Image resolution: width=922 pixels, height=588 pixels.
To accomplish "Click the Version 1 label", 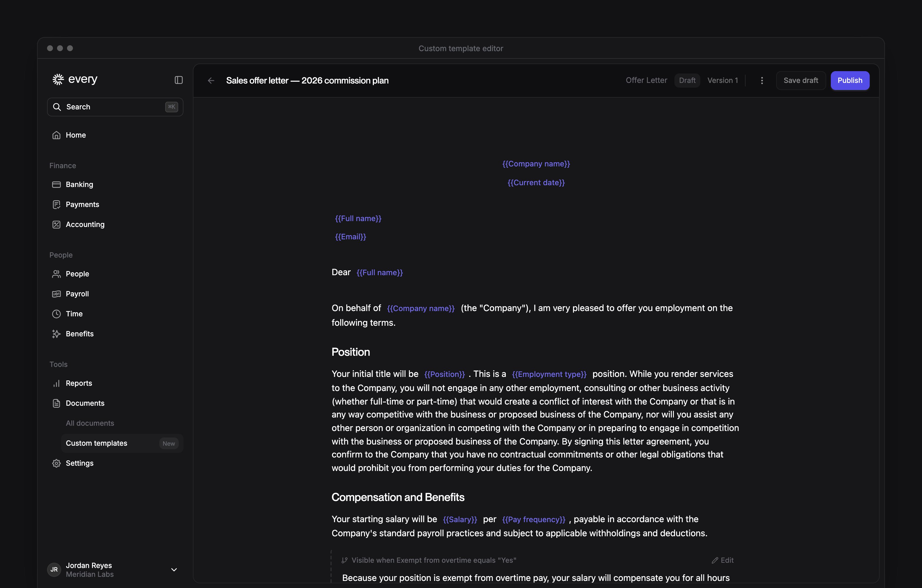I will point(722,80).
